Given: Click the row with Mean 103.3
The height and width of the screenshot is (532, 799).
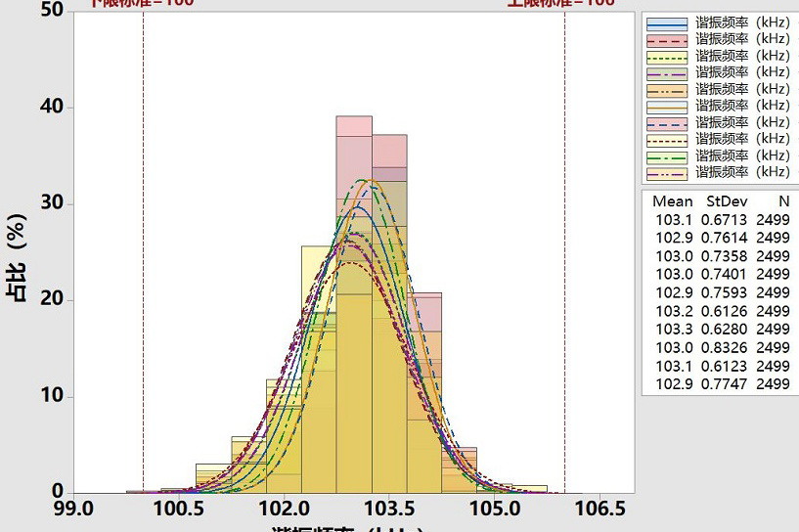Looking at the screenshot, I should click(x=722, y=329).
